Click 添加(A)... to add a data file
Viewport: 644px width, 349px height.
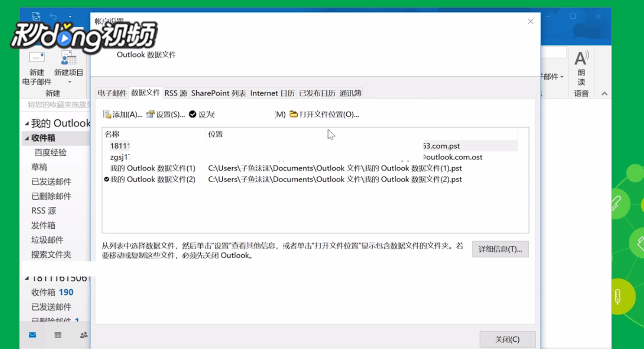123,114
